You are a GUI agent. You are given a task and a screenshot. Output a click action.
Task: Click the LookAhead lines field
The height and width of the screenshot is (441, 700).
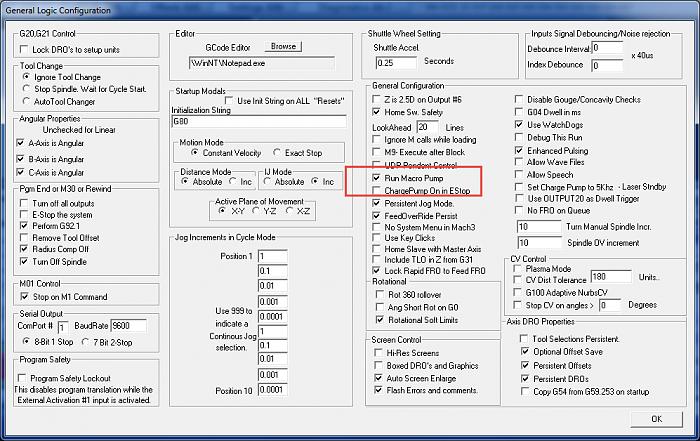[x=427, y=127]
